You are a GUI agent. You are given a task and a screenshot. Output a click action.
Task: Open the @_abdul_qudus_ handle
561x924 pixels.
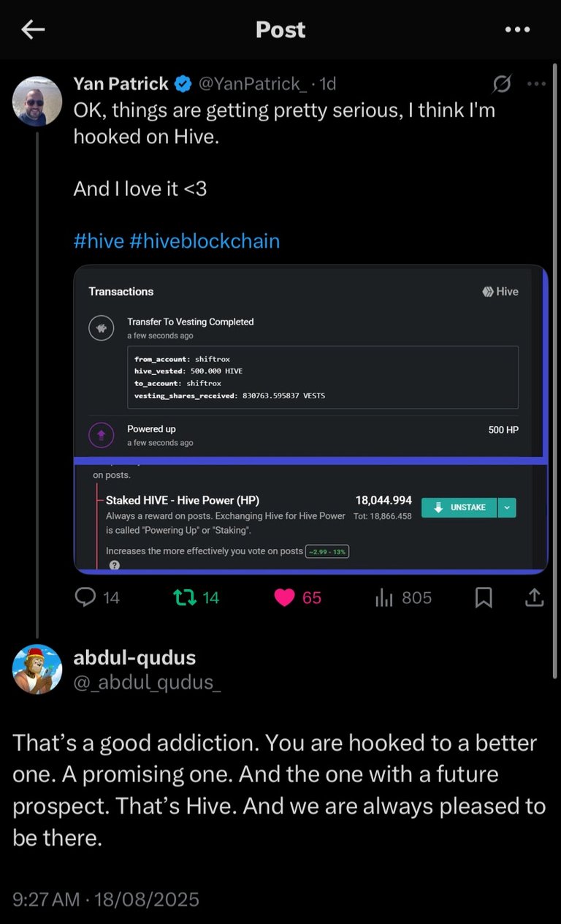[147, 682]
